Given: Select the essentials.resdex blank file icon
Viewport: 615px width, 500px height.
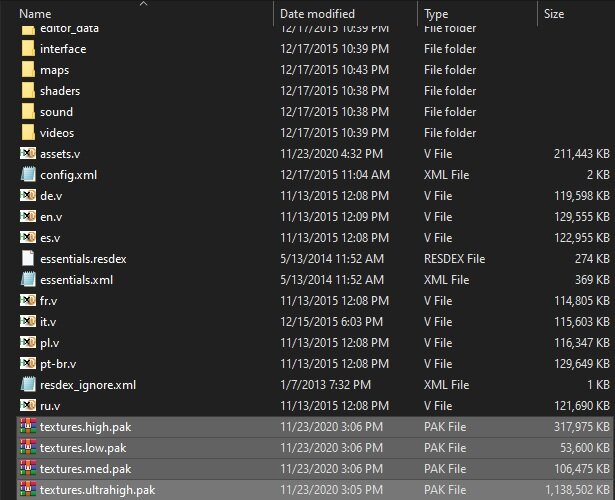Looking at the screenshot, I should coord(28,258).
